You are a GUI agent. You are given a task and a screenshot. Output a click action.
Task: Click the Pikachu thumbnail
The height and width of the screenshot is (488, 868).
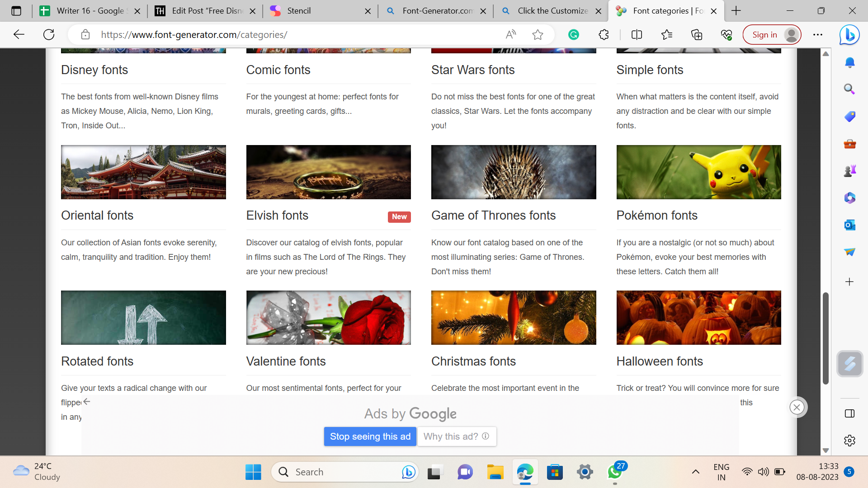point(699,172)
